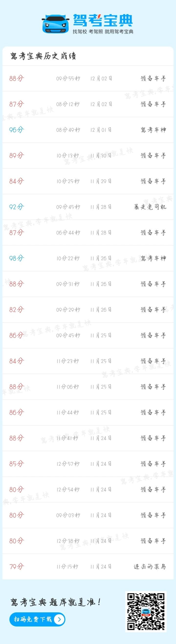Select the 98分 驾考车神 score row
This screenshot has height=644, width=176.
pos(88,258)
